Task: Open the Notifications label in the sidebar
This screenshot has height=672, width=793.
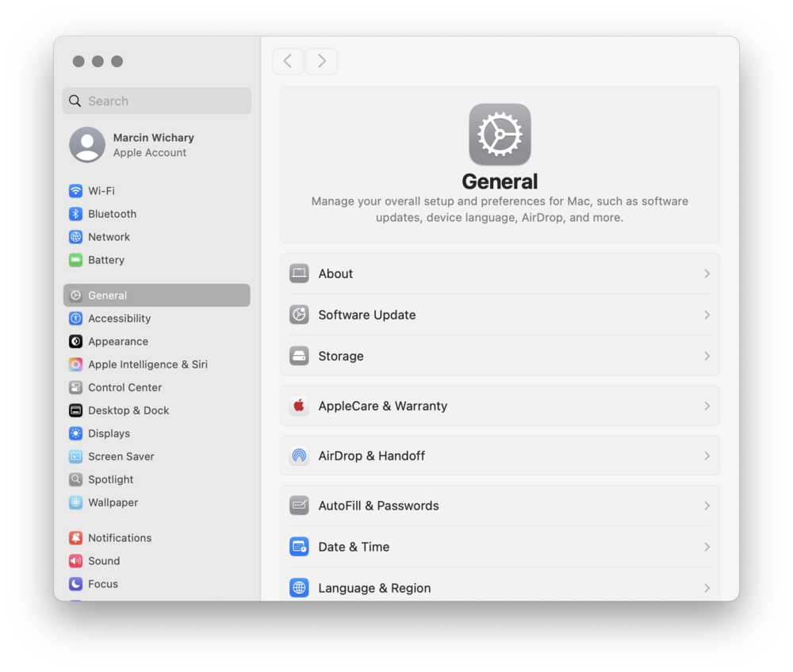Action: click(x=120, y=537)
